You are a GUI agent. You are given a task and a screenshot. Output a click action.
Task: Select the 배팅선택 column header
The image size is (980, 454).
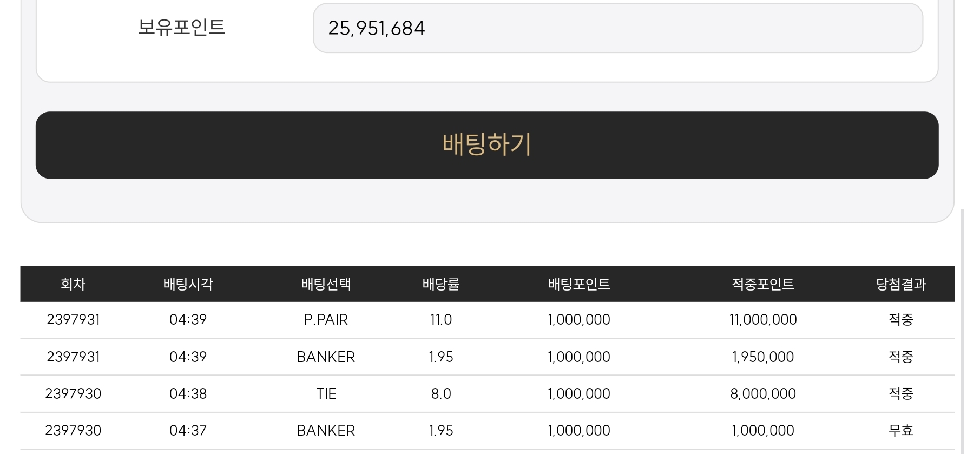point(326,284)
